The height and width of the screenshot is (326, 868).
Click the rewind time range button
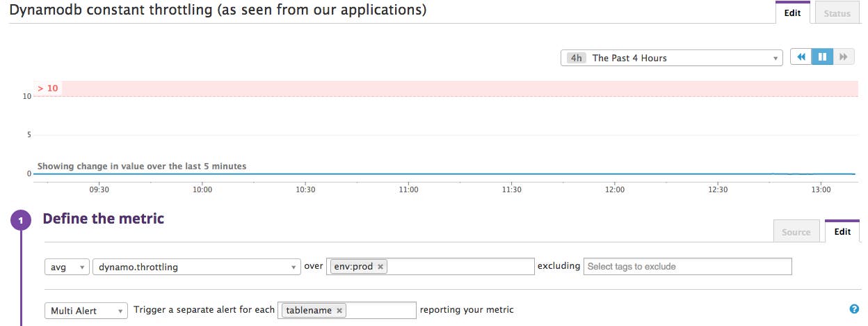click(x=801, y=58)
